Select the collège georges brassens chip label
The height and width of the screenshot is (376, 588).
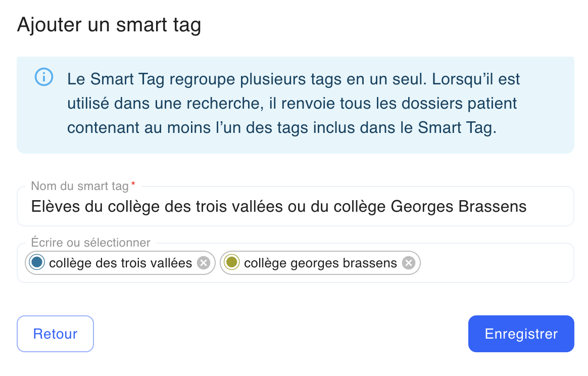pos(320,263)
